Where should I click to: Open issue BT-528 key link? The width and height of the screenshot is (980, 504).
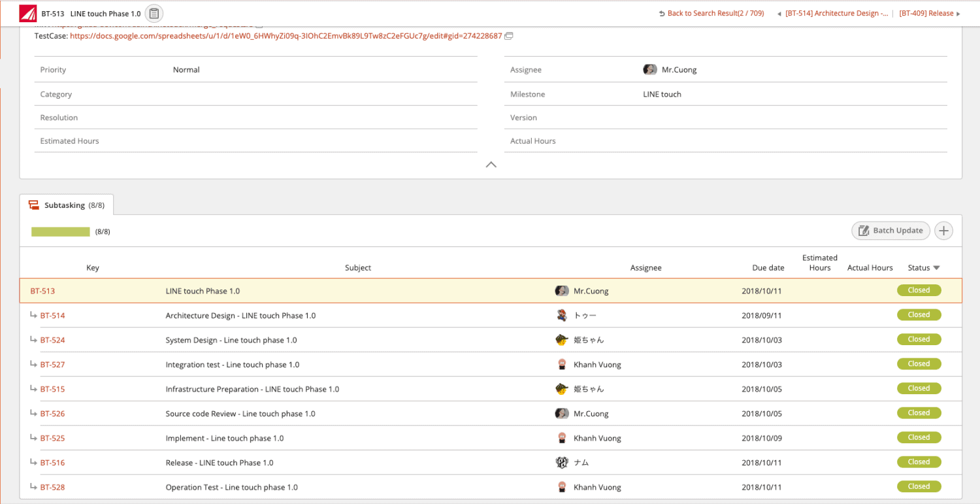coord(52,487)
